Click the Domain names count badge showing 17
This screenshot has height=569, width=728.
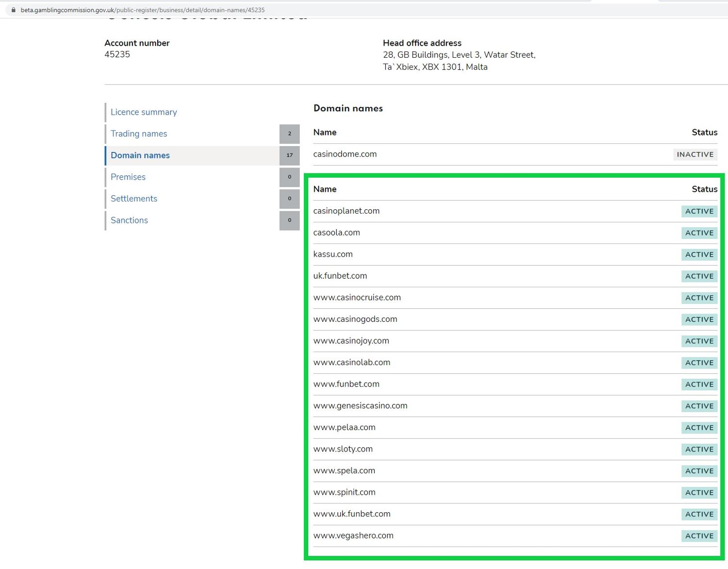(x=289, y=155)
